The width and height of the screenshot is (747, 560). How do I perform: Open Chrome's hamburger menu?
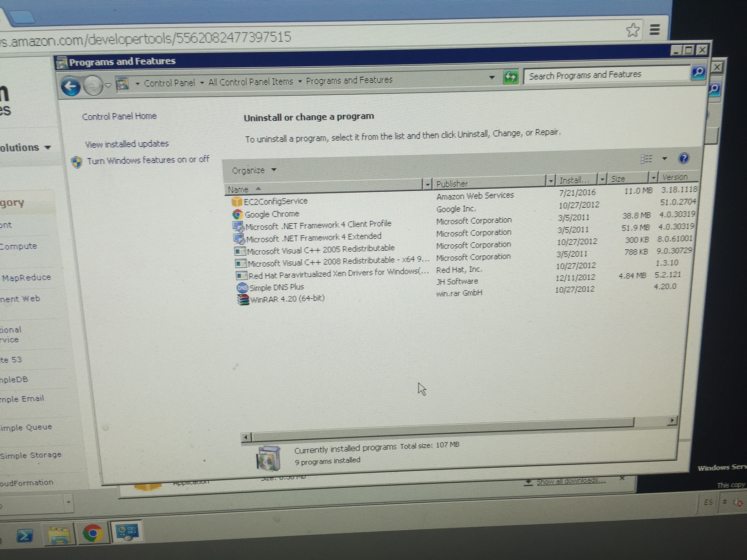pos(655,30)
